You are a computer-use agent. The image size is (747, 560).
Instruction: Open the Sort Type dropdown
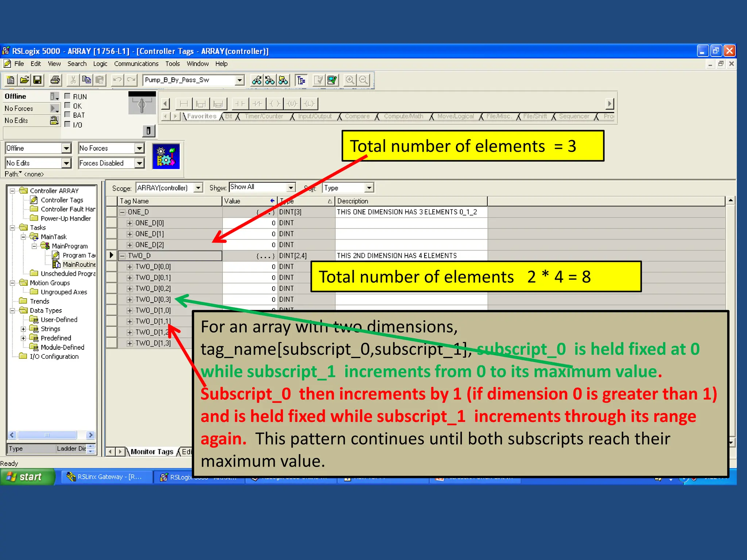(369, 188)
